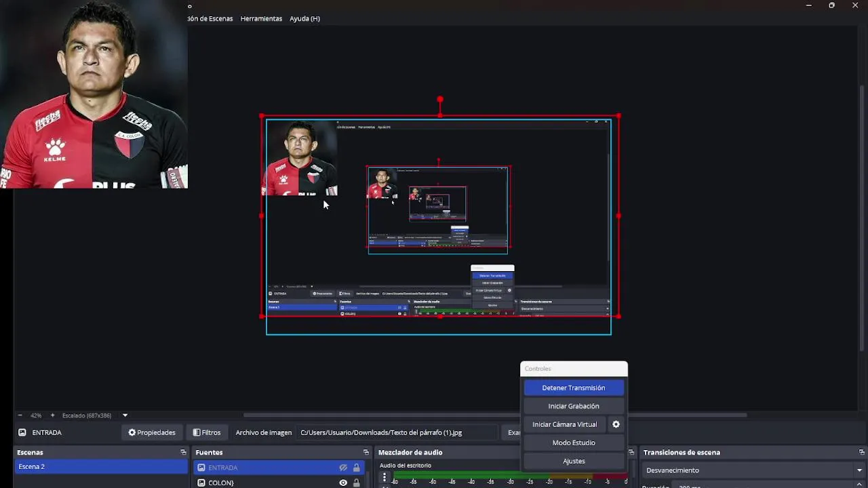Toggle visibility of COLON} source

click(x=343, y=483)
